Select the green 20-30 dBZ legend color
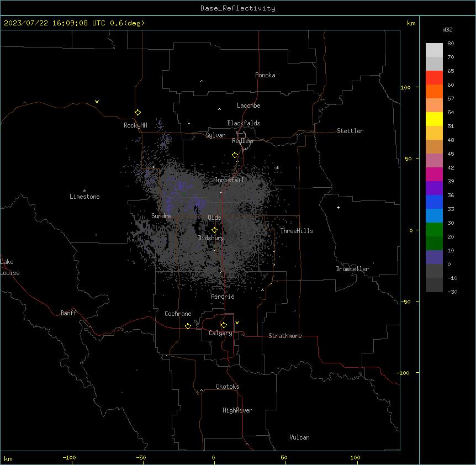 [434, 230]
